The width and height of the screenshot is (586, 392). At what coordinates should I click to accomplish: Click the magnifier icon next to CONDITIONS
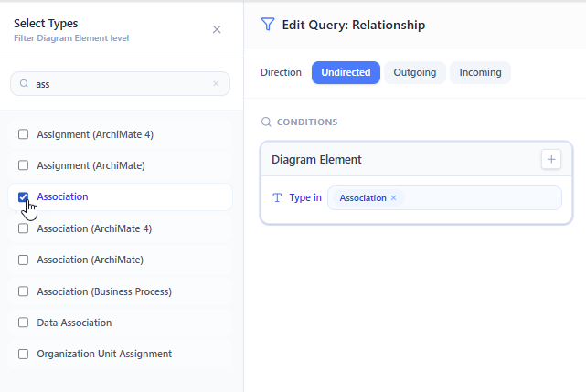[x=266, y=122]
